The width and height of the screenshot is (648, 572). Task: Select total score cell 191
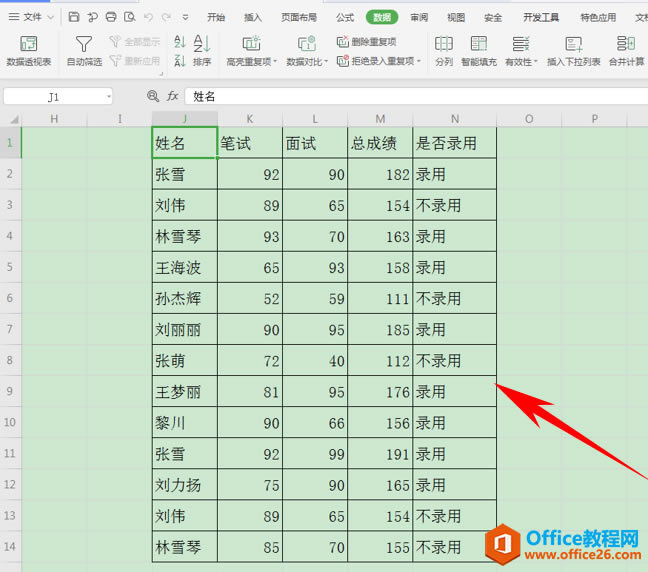coord(380,453)
